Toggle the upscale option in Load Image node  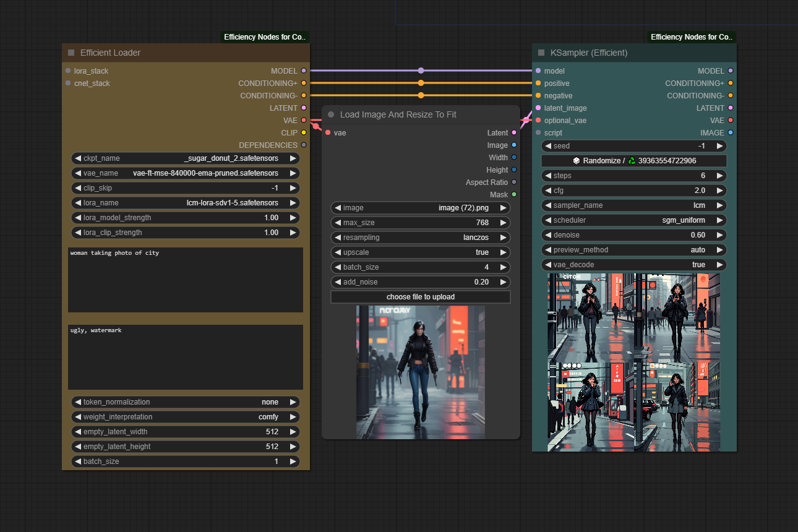tap(421, 252)
